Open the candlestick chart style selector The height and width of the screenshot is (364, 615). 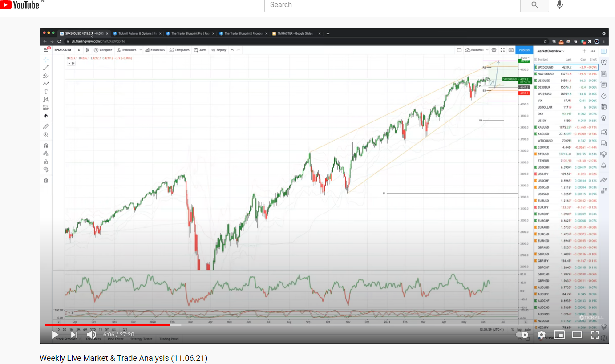pyautogui.click(x=88, y=50)
